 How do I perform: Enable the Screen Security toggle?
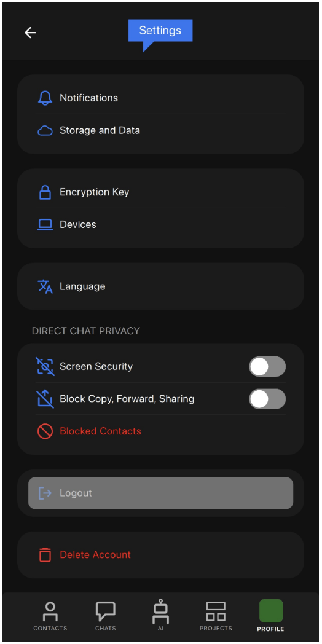(x=267, y=367)
